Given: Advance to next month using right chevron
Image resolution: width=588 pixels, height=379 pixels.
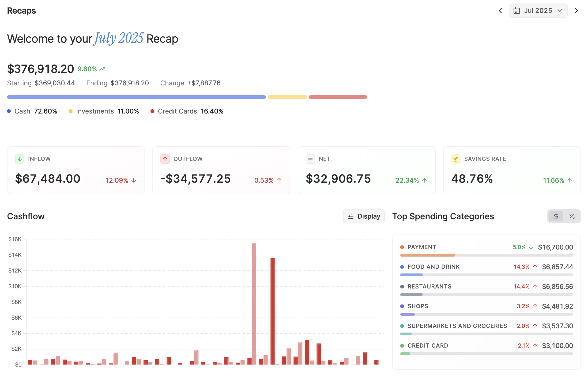Looking at the screenshot, I should (x=576, y=10).
